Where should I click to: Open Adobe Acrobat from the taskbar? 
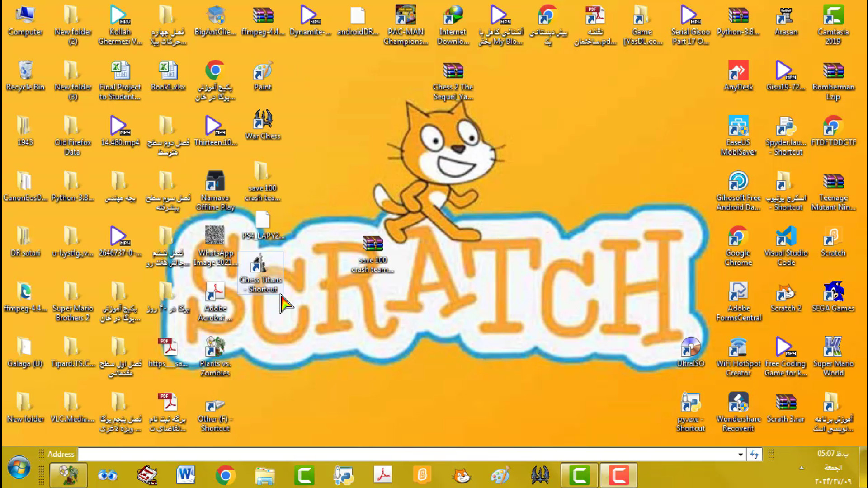pyautogui.click(x=383, y=475)
